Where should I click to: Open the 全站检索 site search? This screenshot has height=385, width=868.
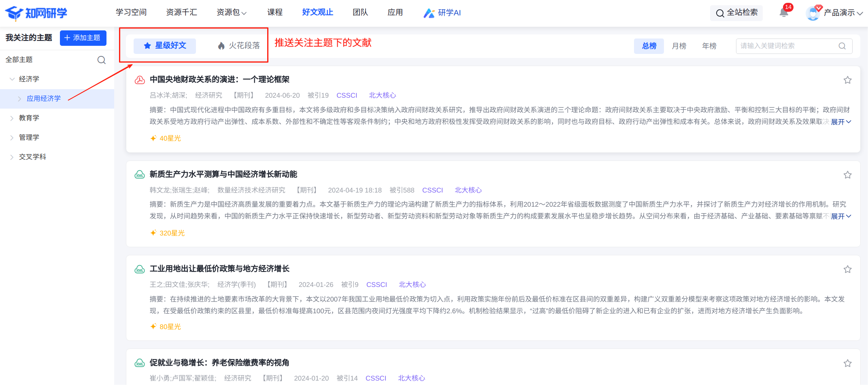click(736, 13)
